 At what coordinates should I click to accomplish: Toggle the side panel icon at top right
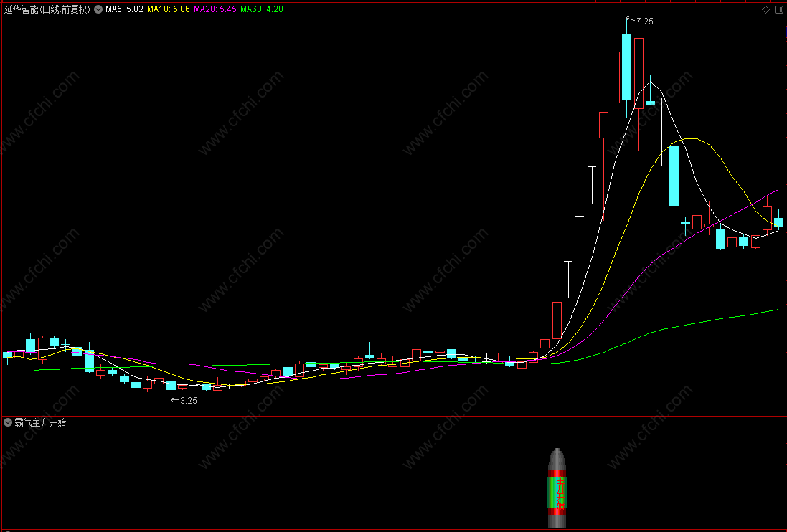pyautogui.click(x=778, y=9)
